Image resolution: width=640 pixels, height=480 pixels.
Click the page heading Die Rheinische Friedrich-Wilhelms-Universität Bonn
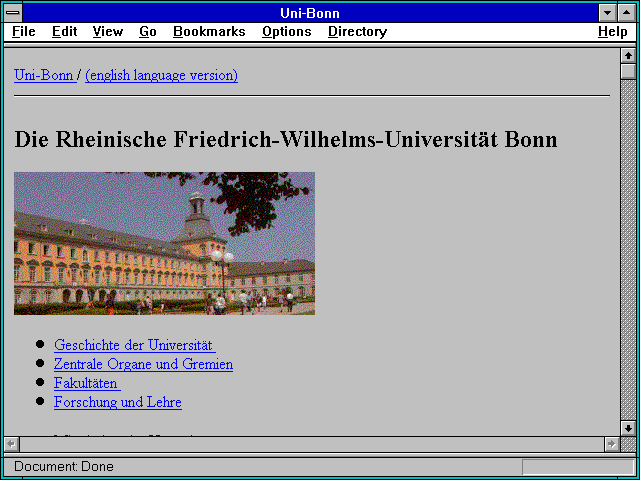286,140
